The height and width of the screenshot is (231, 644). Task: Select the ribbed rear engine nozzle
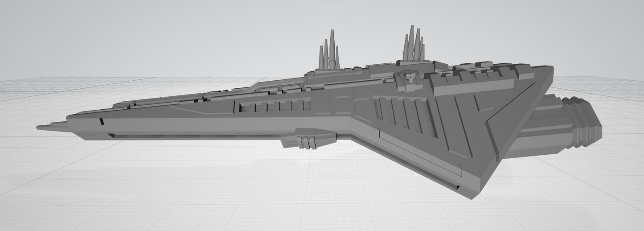click(584, 123)
